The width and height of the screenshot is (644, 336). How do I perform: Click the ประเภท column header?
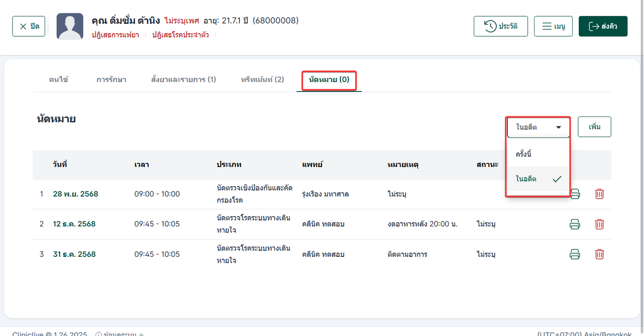coord(229,164)
